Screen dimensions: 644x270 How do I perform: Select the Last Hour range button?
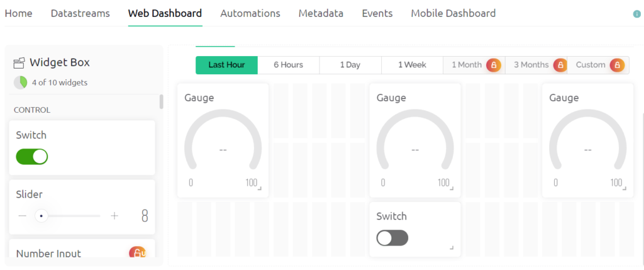pyautogui.click(x=226, y=65)
